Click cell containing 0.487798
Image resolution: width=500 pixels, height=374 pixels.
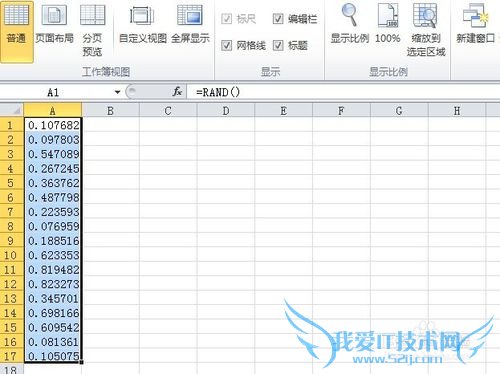pyautogui.click(x=53, y=197)
